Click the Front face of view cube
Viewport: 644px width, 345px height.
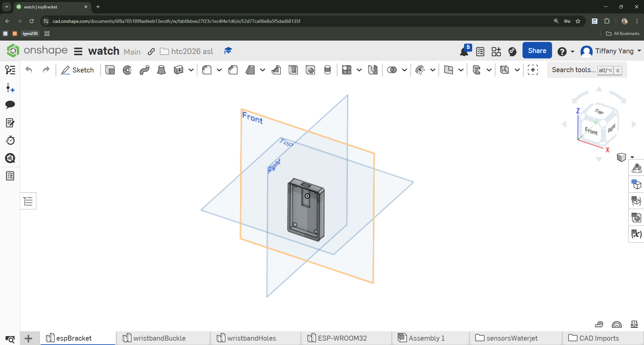591,131
